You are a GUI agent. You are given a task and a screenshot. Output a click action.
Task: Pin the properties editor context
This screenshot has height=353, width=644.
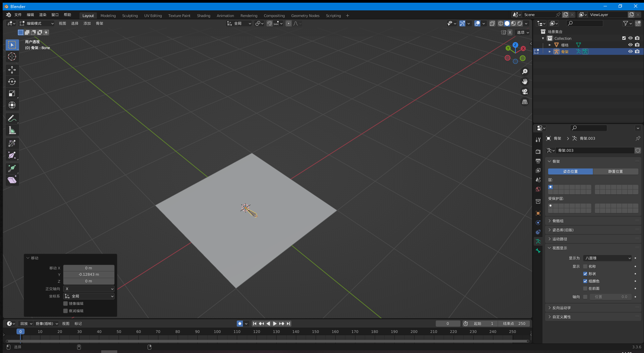point(638,138)
